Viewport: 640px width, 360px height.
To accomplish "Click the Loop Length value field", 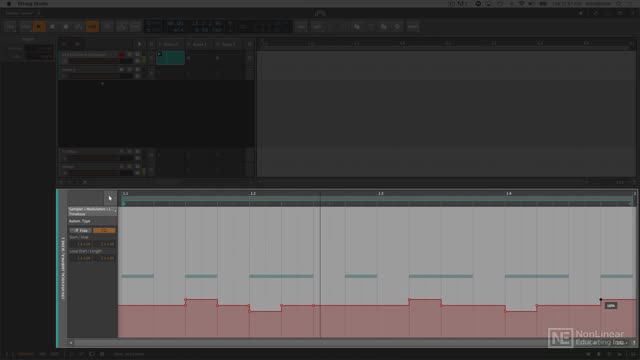I will pyautogui.click(x=104, y=258).
